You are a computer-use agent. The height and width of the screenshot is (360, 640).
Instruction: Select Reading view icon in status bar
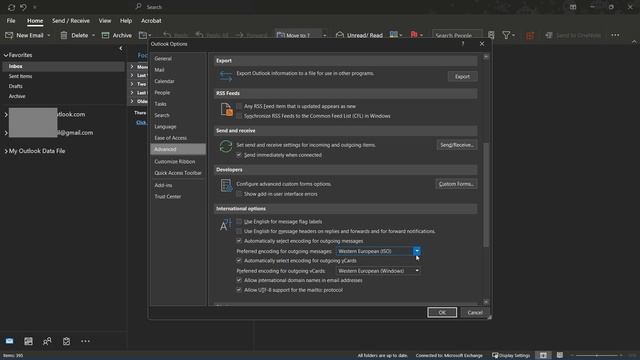tap(560, 355)
